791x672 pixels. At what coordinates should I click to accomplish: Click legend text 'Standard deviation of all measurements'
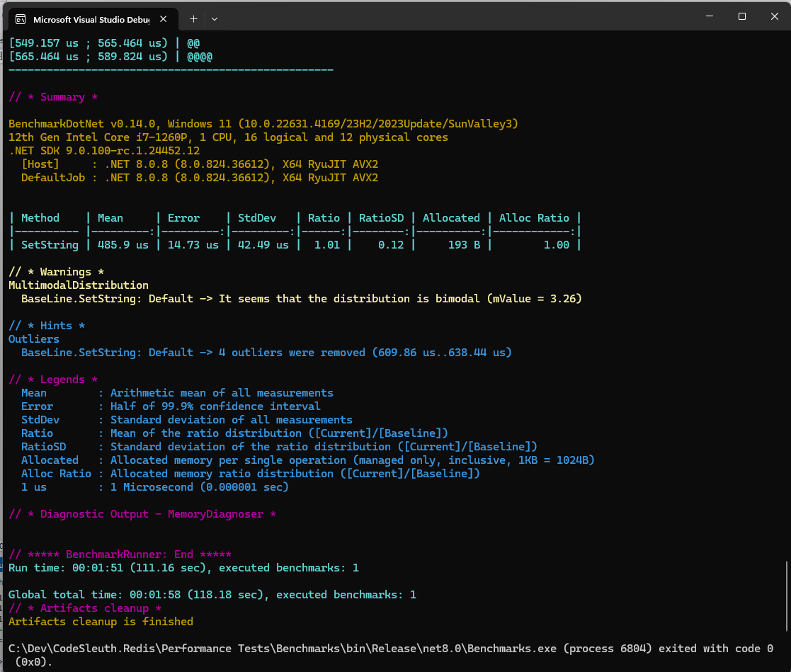[232, 420]
